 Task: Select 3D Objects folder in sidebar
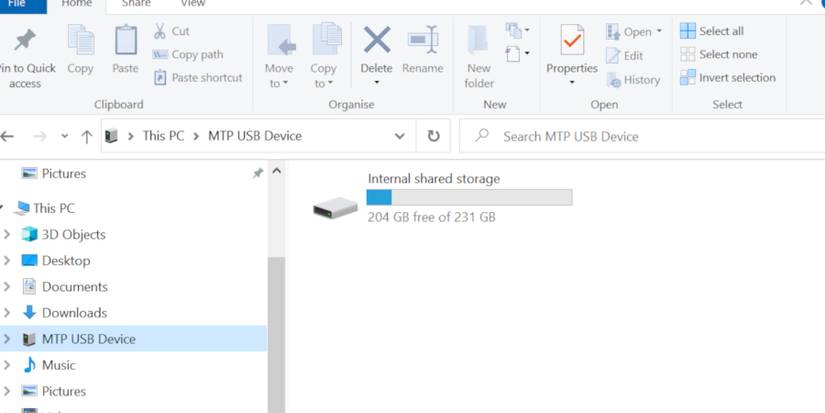[74, 234]
